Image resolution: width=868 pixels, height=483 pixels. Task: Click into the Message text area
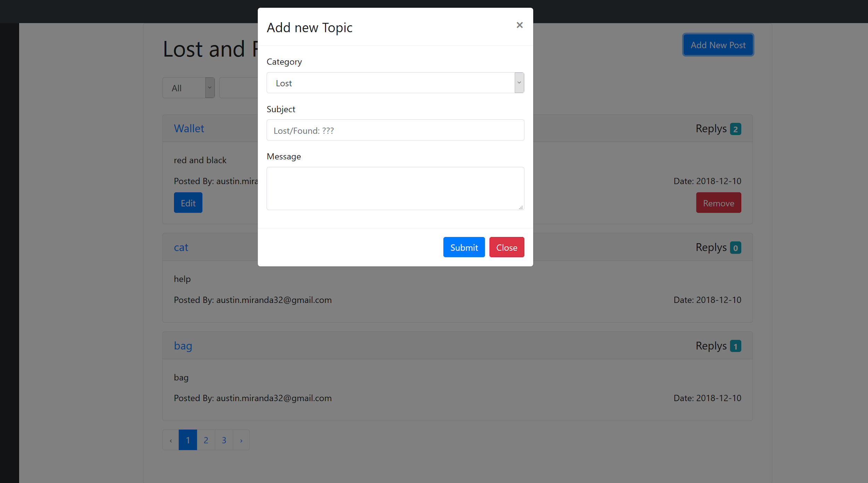[x=395, y=188]
